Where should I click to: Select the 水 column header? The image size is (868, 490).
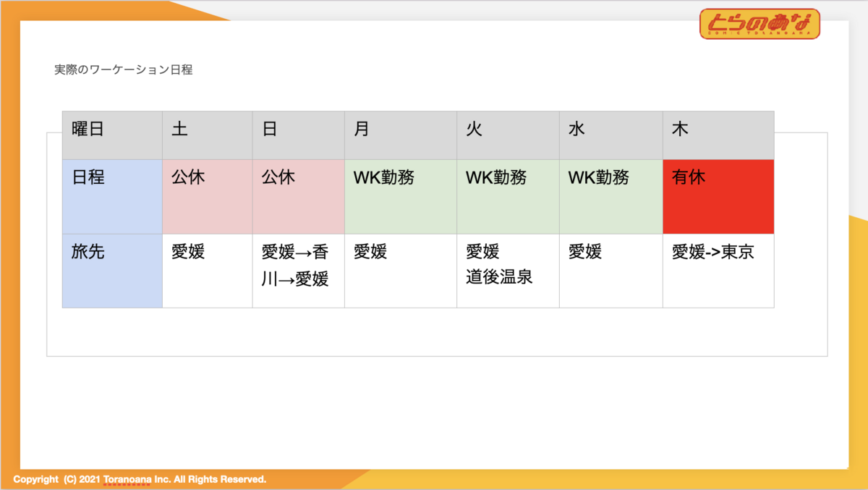point(611,135)
